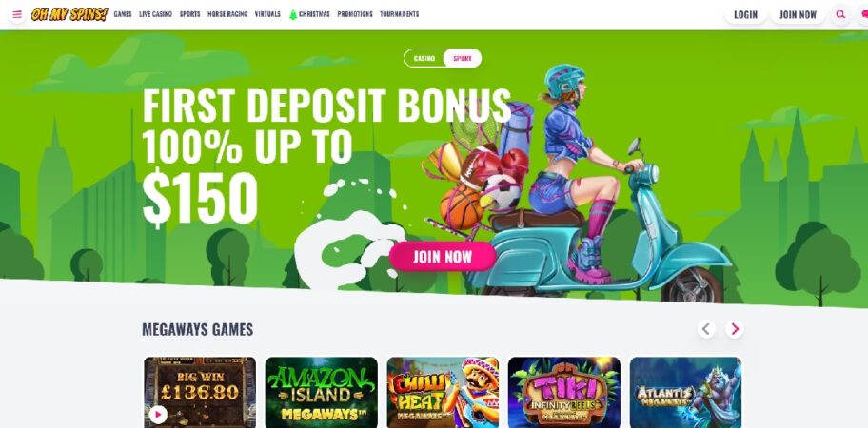Open Amazon Island Megaways game

coord(321,392)
